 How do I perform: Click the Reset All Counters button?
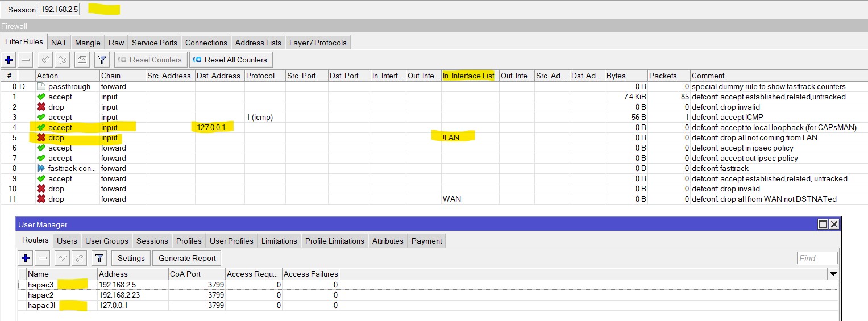click(231, 60)
